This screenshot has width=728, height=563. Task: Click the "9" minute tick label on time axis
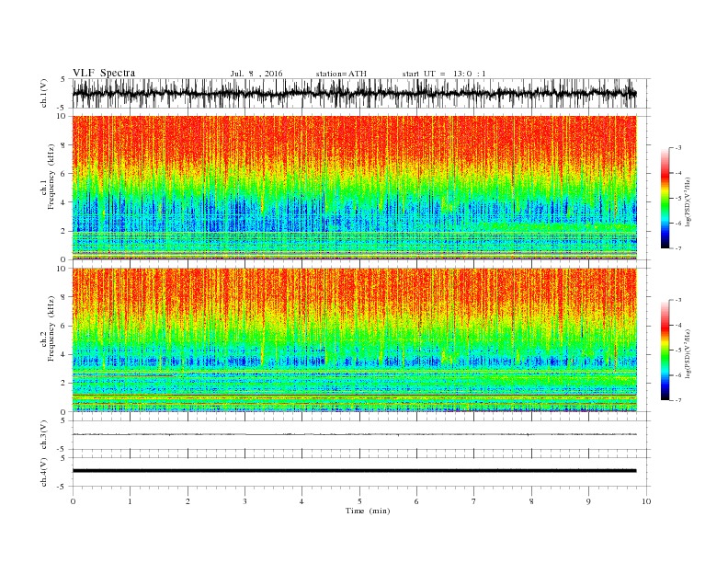[x=588, y=501]
